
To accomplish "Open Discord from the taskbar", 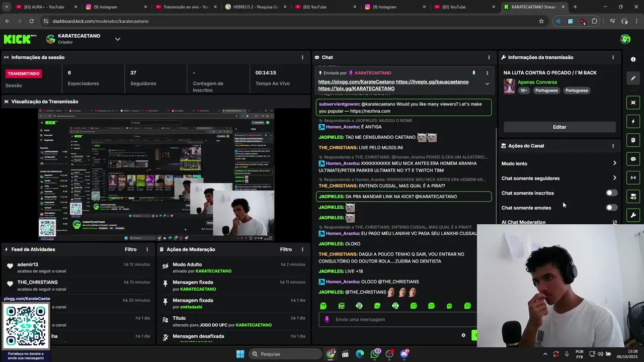I will pyautogui.click(x=404, y=354).
